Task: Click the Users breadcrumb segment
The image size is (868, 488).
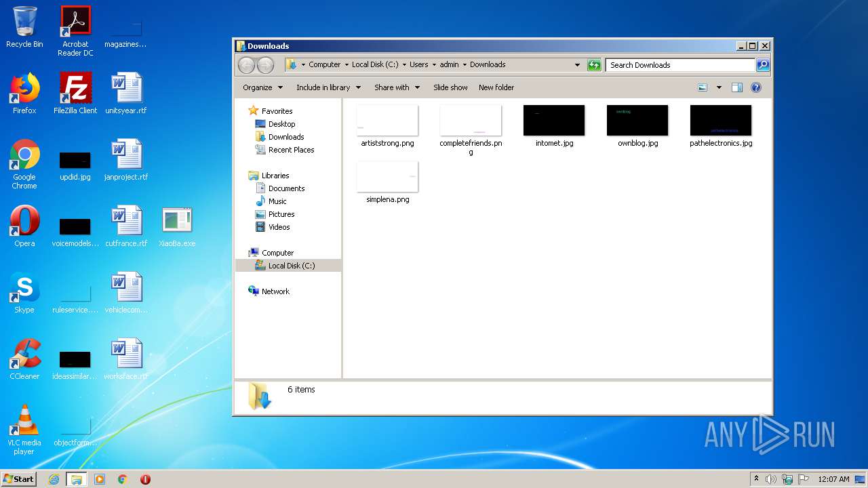Action: [x=419, y=65]
